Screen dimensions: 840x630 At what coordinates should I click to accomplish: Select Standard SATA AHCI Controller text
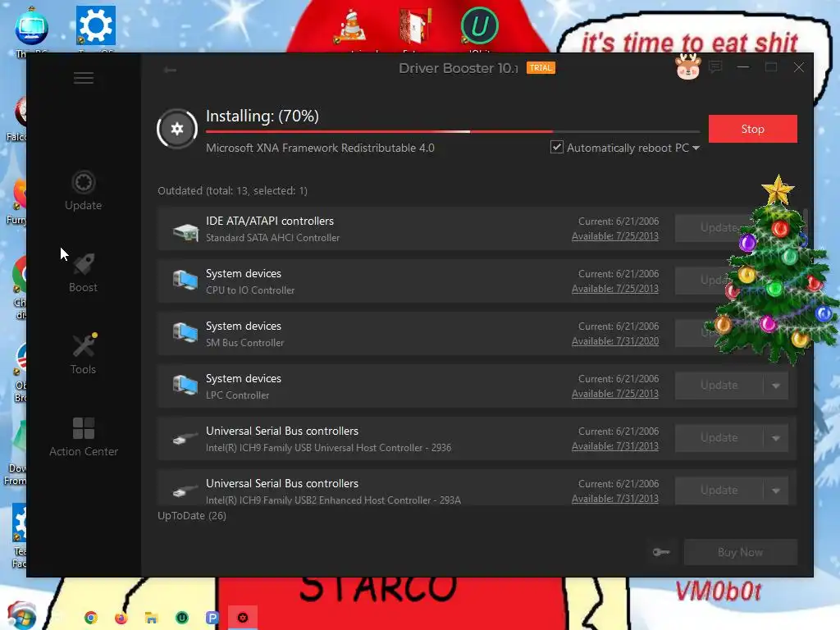(x=272, y=238)
